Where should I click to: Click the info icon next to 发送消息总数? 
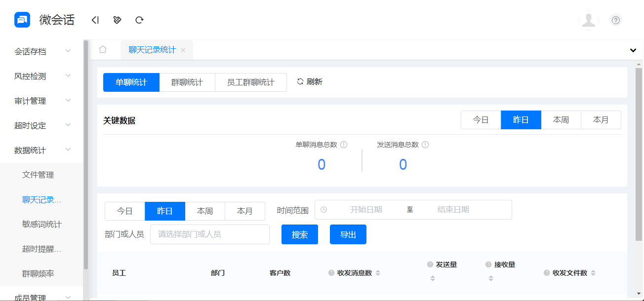426,144
